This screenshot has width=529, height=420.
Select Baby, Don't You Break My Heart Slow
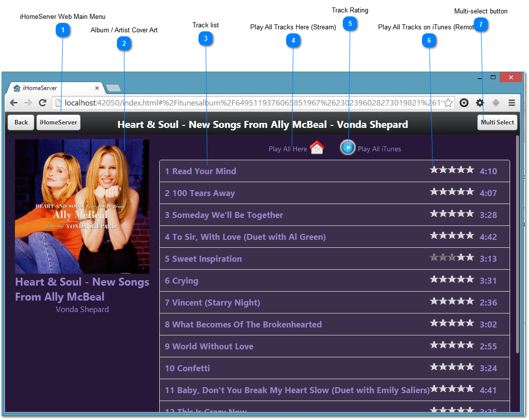coord(334,390)
